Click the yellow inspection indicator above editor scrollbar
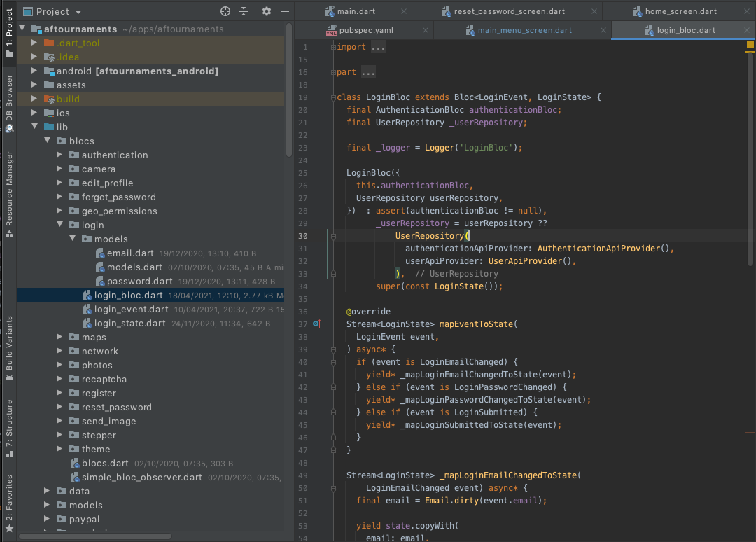This screenshot has width=756, height=542. tap(751, 43)
